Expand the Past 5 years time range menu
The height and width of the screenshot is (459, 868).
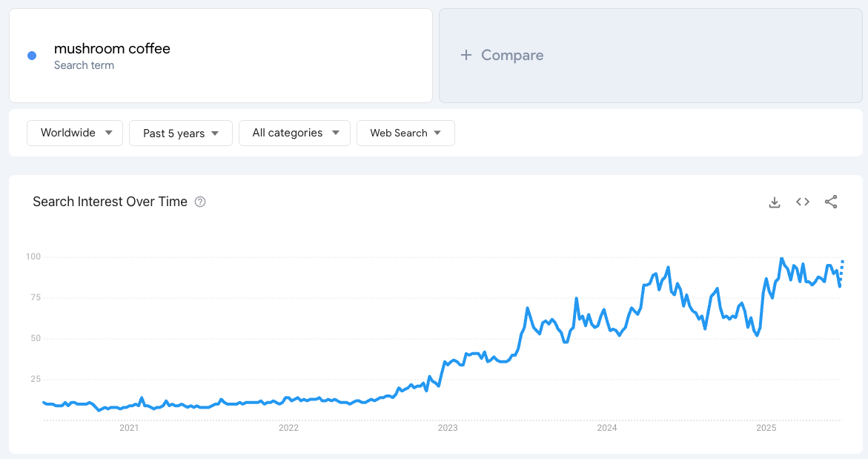(x=180, y=133)
